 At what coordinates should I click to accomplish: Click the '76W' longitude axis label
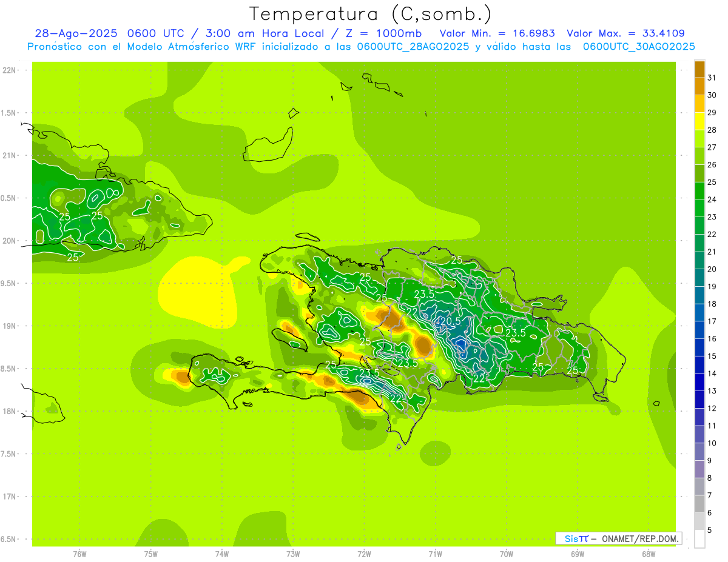(x=79, y=554)
